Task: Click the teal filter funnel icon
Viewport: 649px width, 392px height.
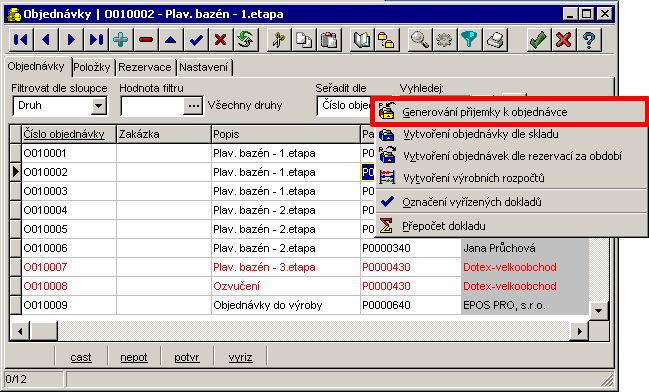Action: [x=469, y=40]
